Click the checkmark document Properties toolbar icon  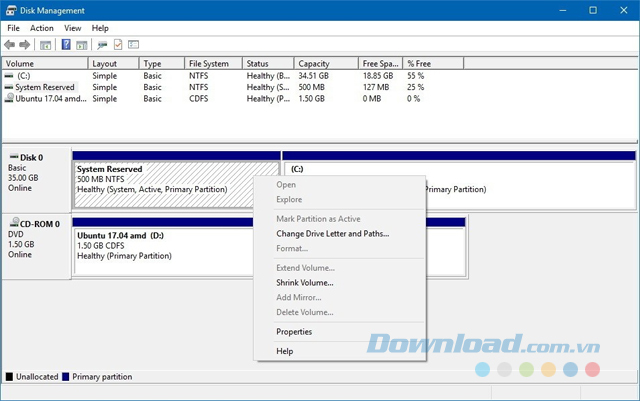[x=118, y=45]
